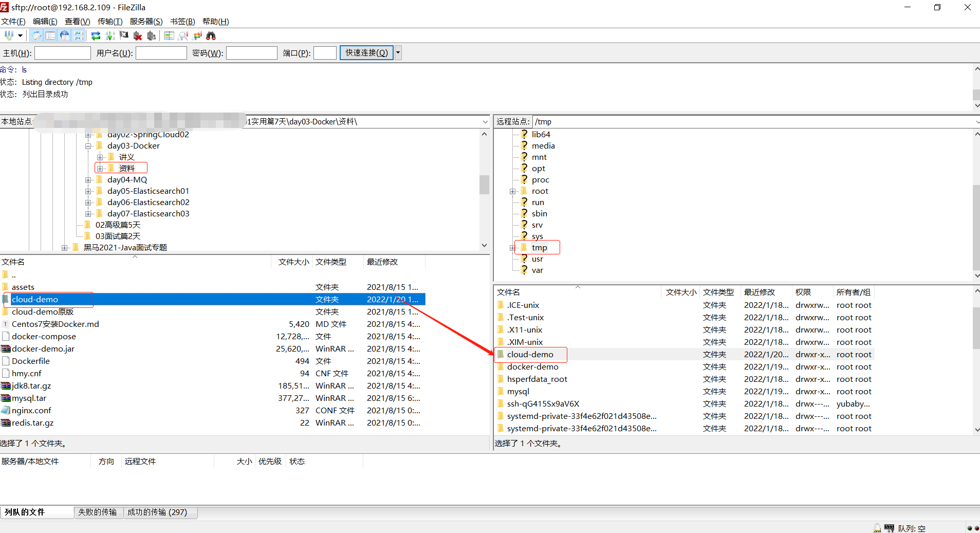Open the 查看(V) menu
The image size is (980, 533).
[78, 21]
